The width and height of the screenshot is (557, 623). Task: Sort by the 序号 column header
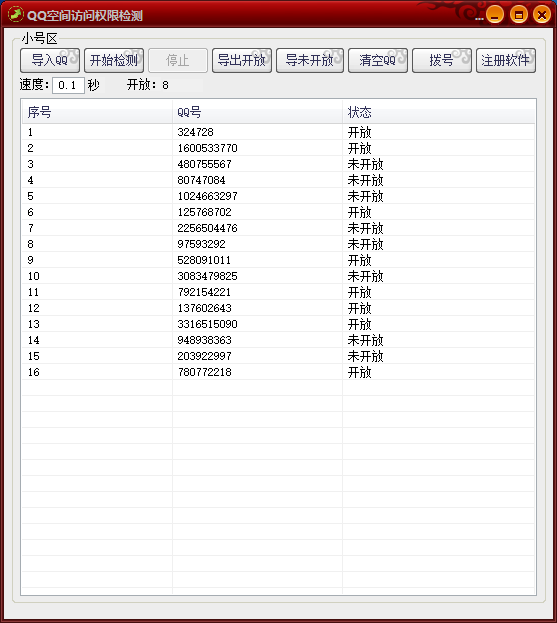(97, 112)
